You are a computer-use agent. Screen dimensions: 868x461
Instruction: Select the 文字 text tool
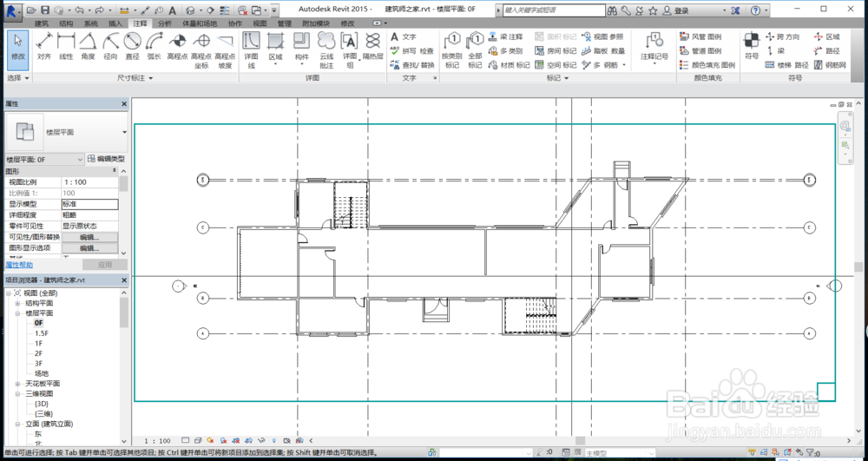(x=403, y=36)
